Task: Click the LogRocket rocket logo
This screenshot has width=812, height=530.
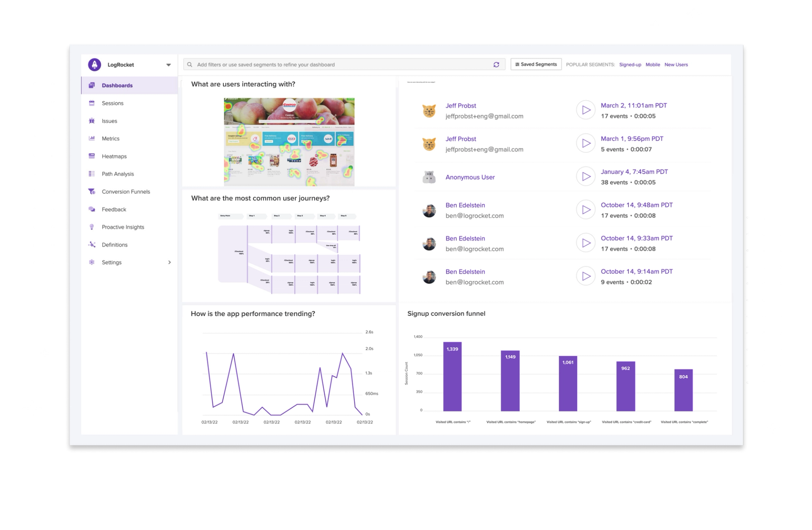Action: (95, 65)
